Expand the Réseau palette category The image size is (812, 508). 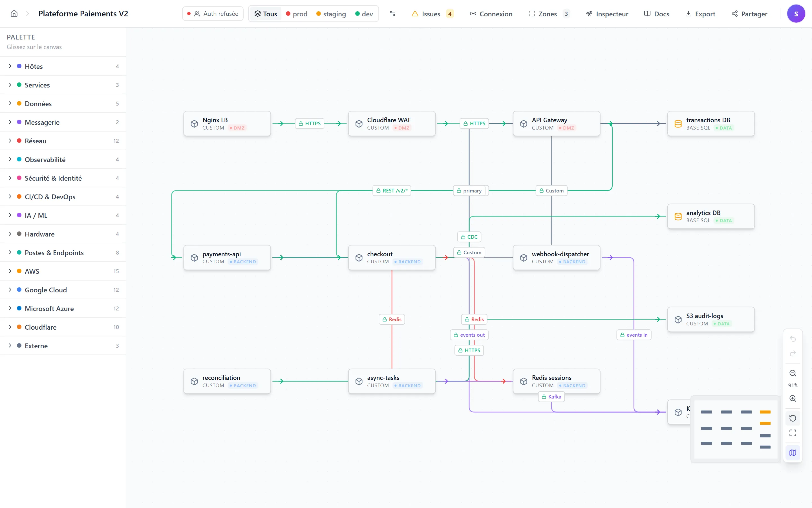point(63,141)
